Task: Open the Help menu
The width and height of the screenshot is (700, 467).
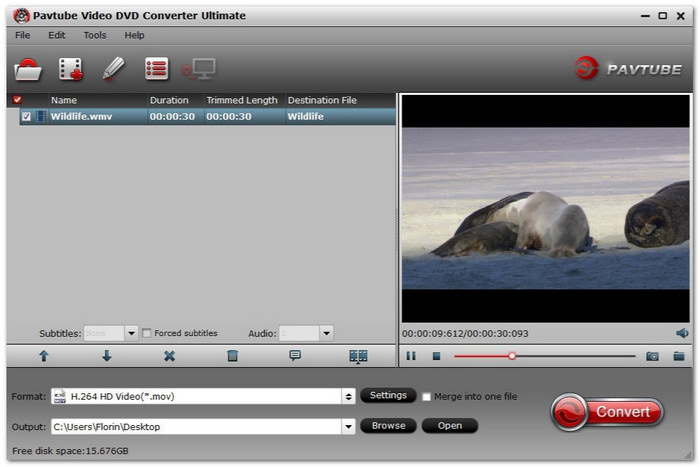Action: pyautogui.click(x=134, y=35)
